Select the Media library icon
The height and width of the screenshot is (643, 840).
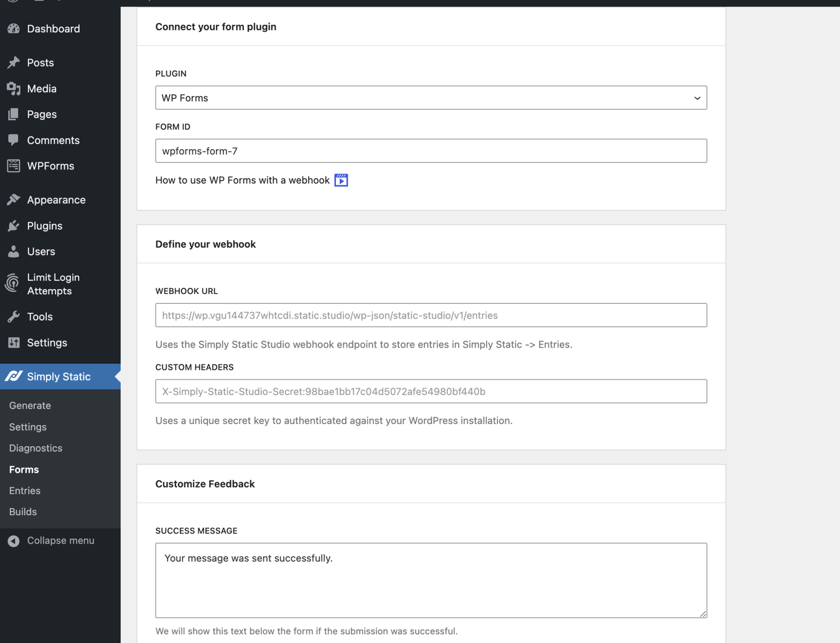[x=13, y=88]
